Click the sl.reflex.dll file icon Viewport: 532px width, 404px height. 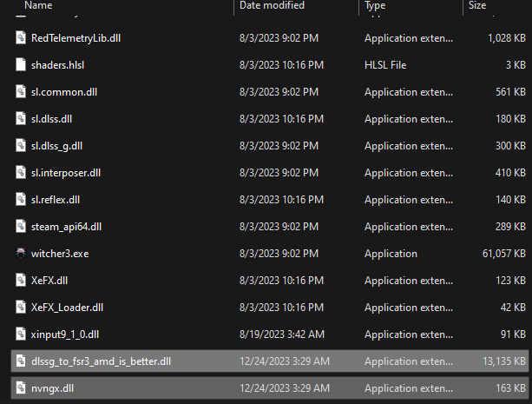point(21,200)
